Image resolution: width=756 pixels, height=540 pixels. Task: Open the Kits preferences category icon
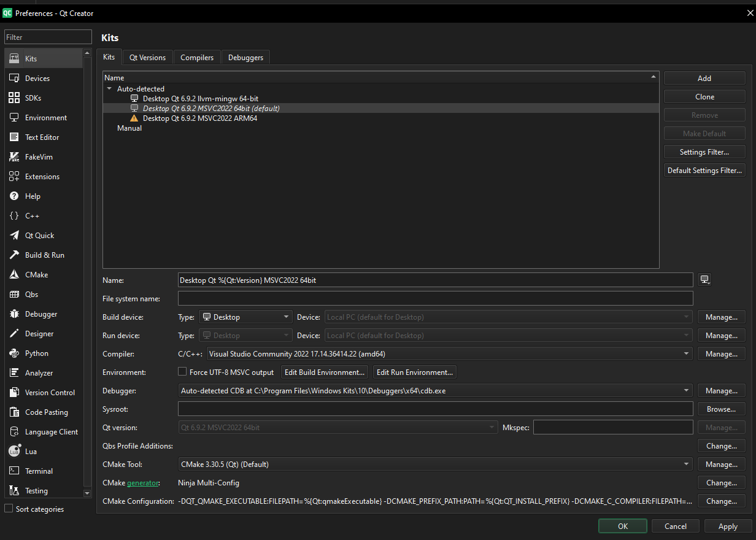[14, 58]
